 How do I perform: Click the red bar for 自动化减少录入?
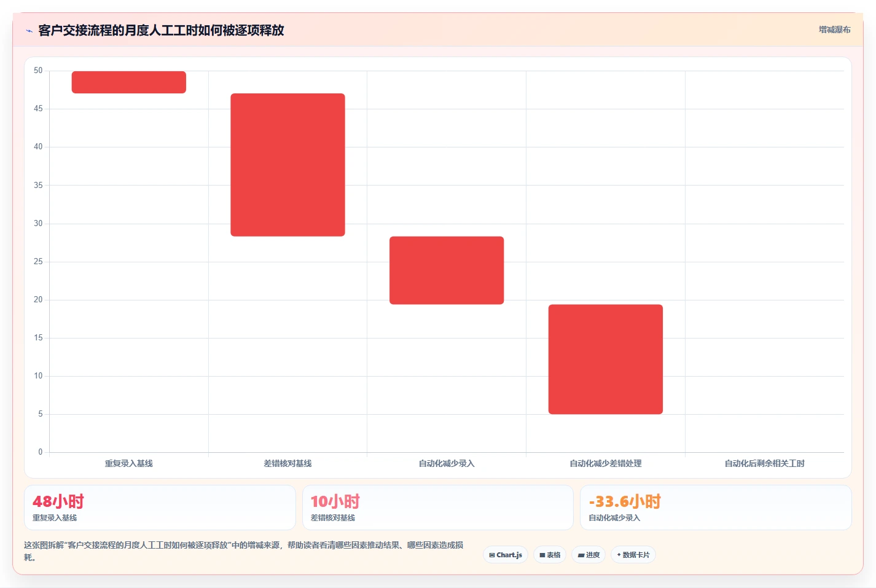pos(447,270)
